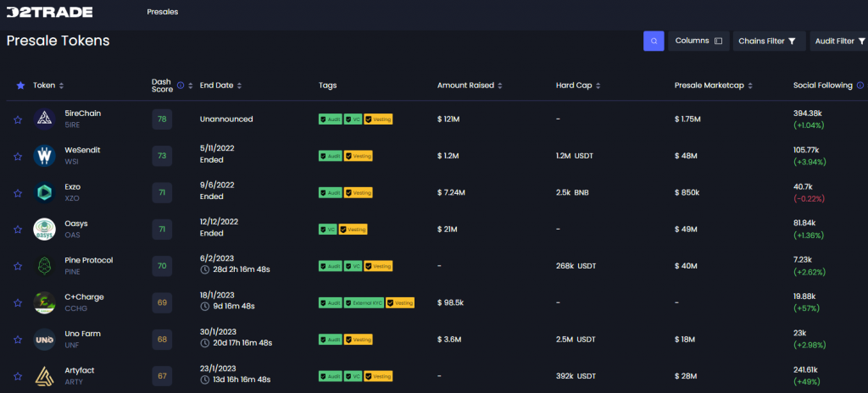The width and height of the screenshot is (868, 393).
Task: Favorite Pine Protocol with its star
Action: click(x=18, y=266)
